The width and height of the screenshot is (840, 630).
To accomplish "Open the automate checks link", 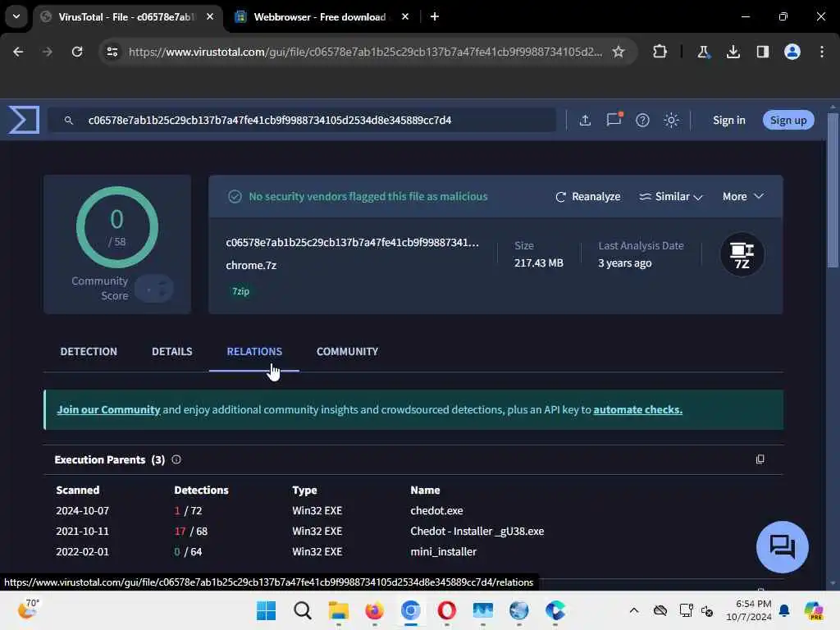I will (x=637, y=410).
